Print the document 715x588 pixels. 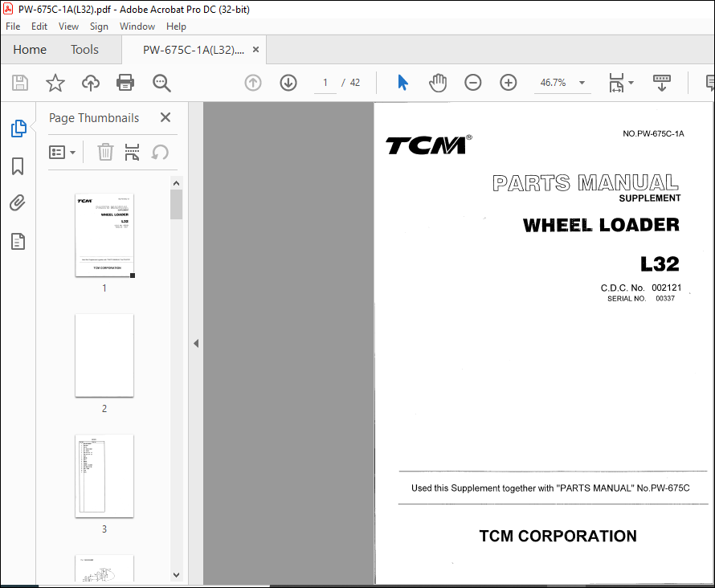125,83
